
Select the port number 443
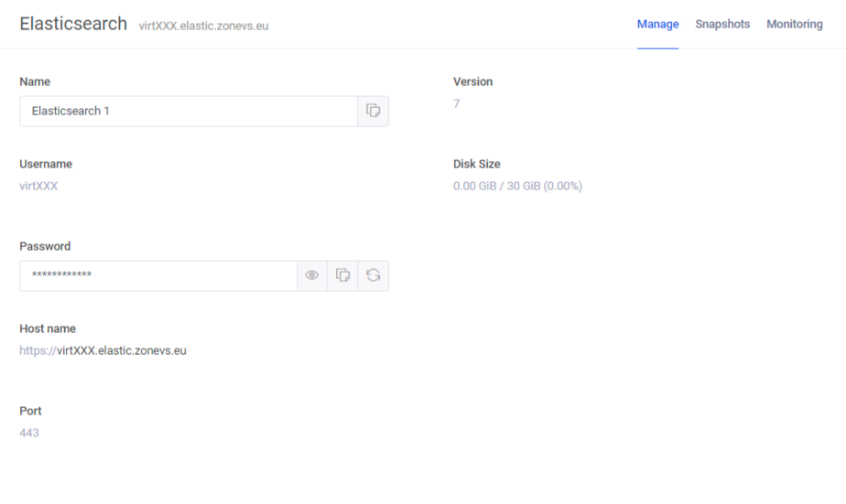click(x=29, y=433)
